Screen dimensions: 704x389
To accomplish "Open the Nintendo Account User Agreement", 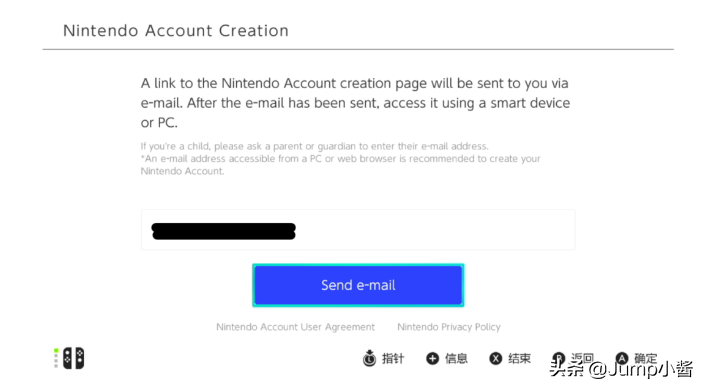I will (x=295, y=327).
